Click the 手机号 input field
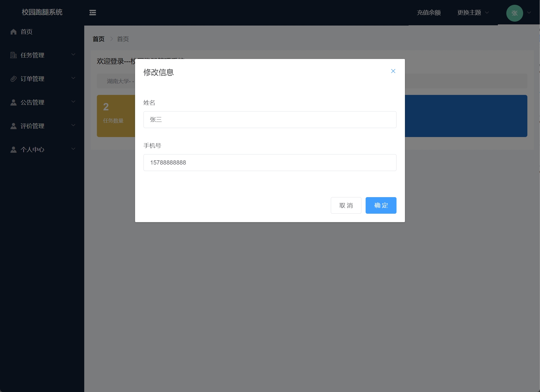 [270, 163]
